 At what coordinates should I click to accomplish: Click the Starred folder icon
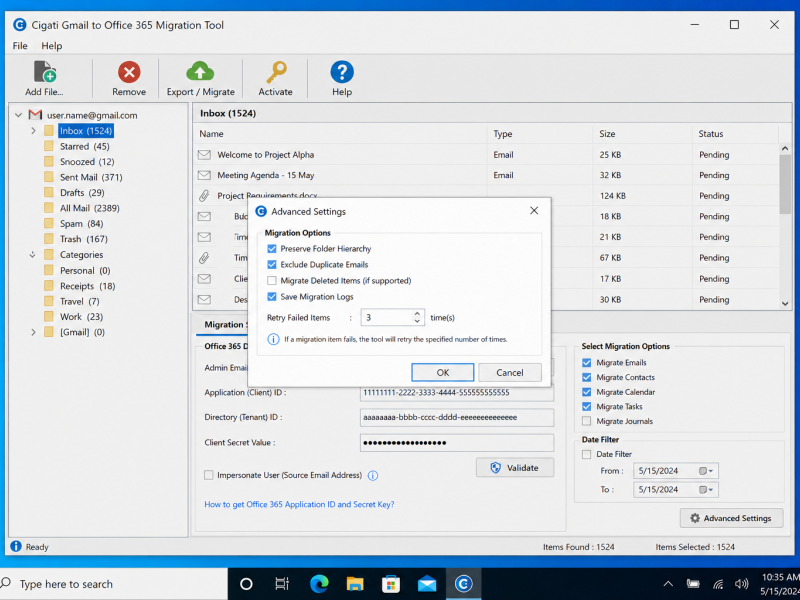coord(49,146)
